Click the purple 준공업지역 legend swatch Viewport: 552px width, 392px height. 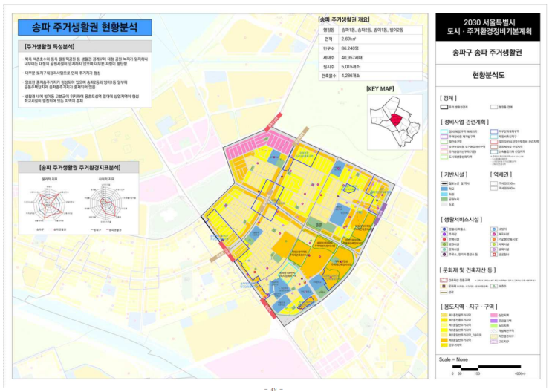pyautogui.click(x=494, y=321)
